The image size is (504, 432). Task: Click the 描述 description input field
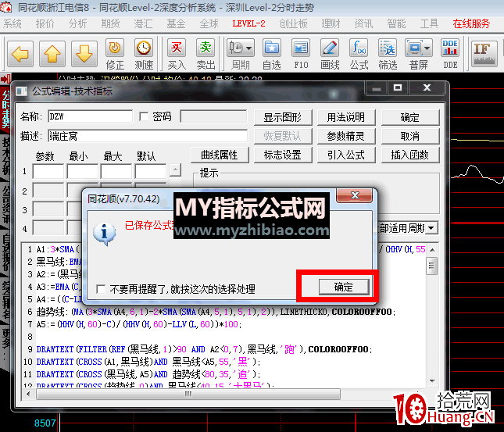pos(148,136)
